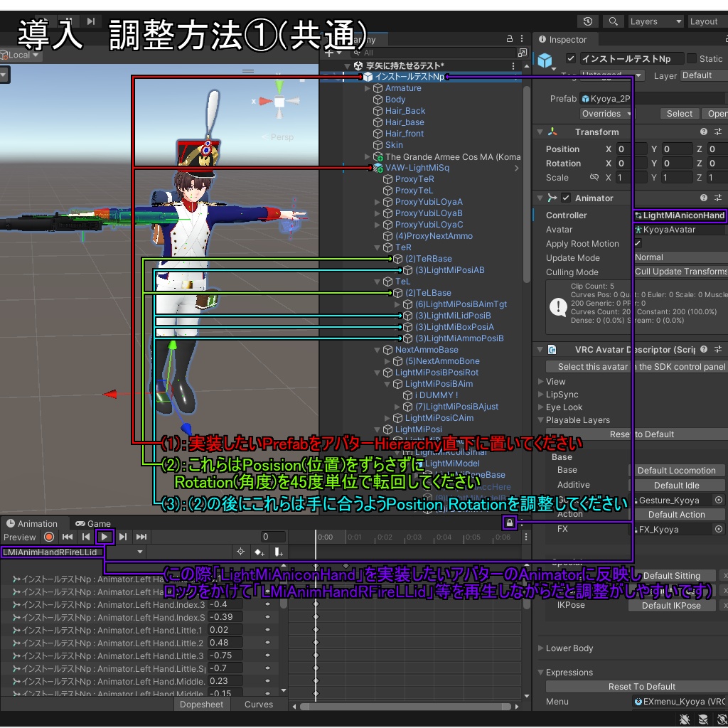Viewport: 728px width, 728px height.
Task: Jump to first keyframe in Animation window
Action: point(68,537)
